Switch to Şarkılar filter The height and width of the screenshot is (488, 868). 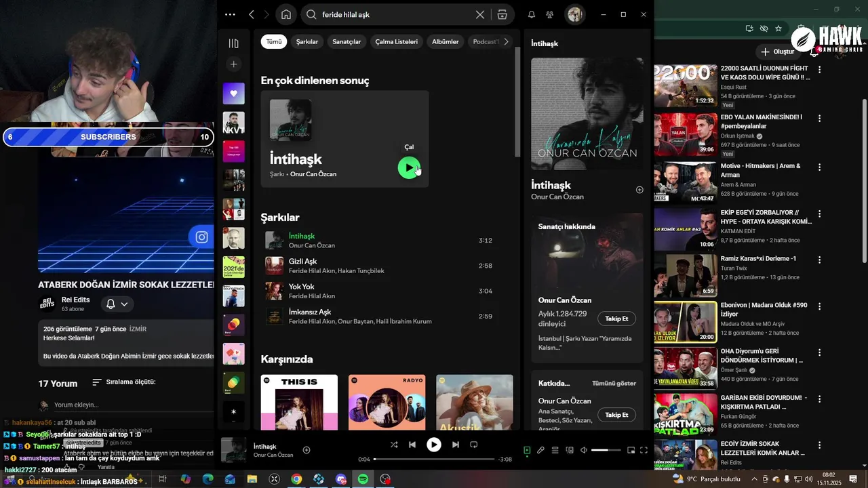click(x=307, y=41)
